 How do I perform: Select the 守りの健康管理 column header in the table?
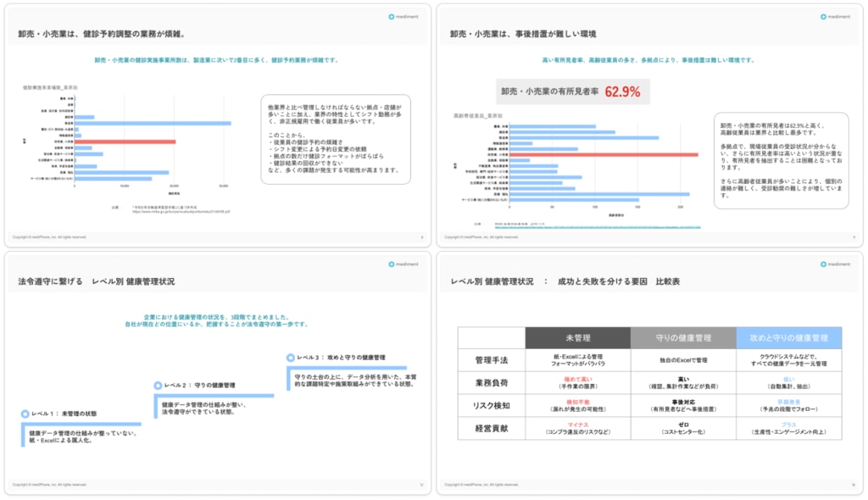pyautogui.click(x=683, y=338)
